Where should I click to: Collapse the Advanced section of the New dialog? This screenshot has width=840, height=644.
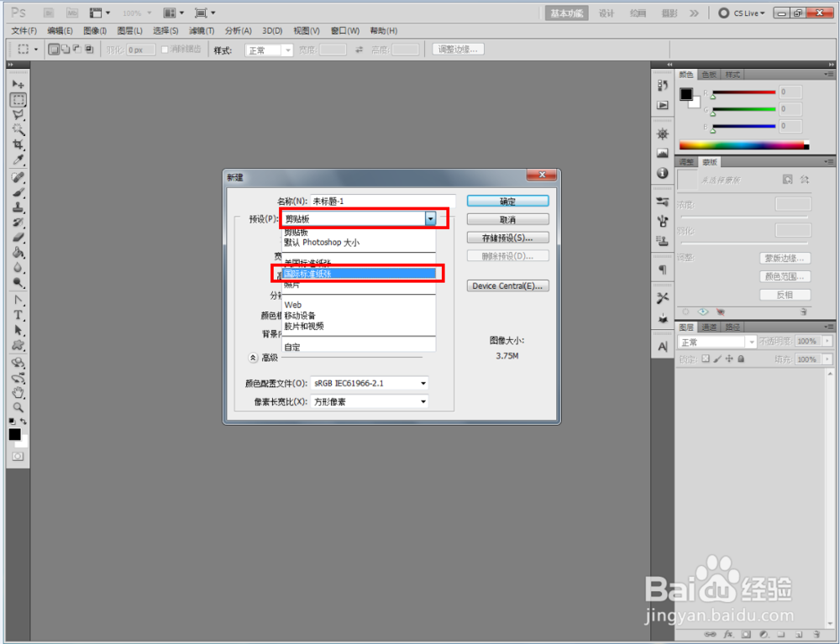click(x=253, y=357)
